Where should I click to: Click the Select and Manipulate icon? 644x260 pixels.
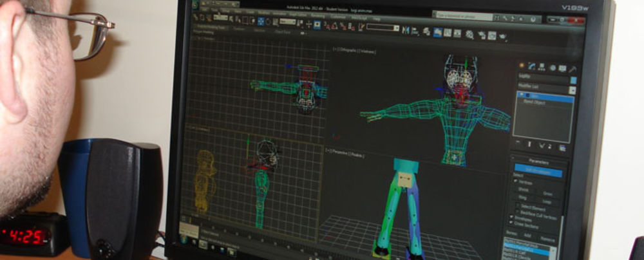pos(309,24)
